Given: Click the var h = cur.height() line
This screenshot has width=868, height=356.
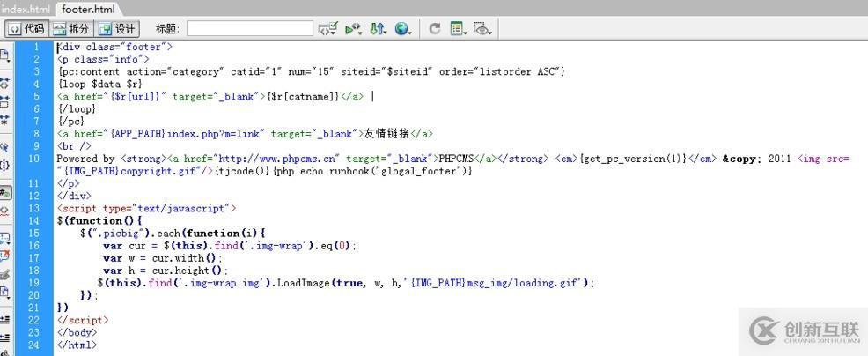Looking at the screenshot, I should click(x=166, y=271).
